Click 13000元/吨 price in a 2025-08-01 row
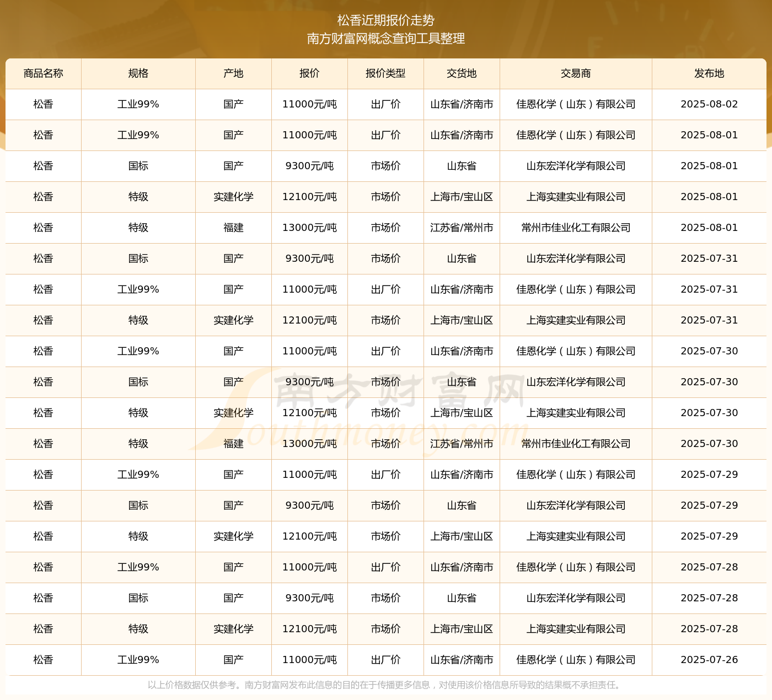The height and width of the screenshot is (700, 772). click(x=309, y=228)
